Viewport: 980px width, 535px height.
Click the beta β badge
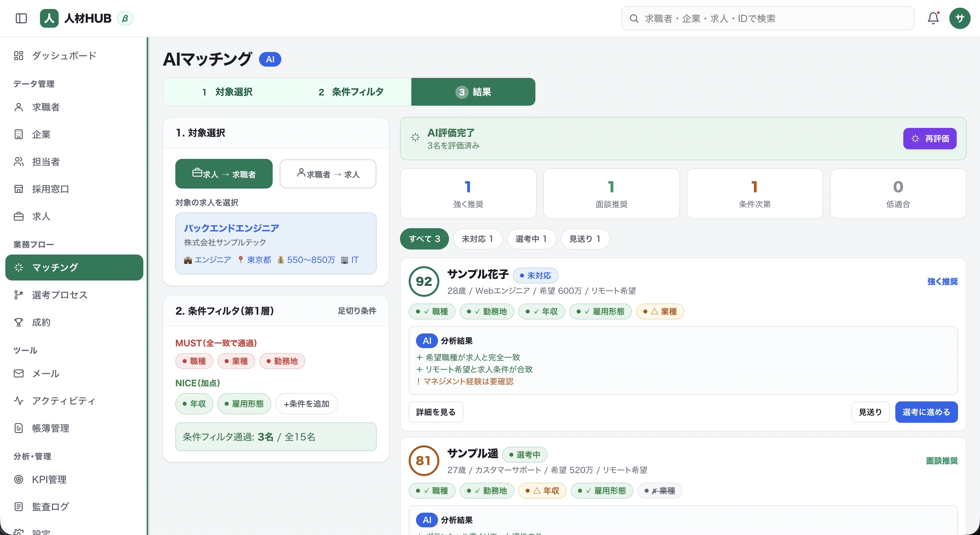click(x=125, y=18)
